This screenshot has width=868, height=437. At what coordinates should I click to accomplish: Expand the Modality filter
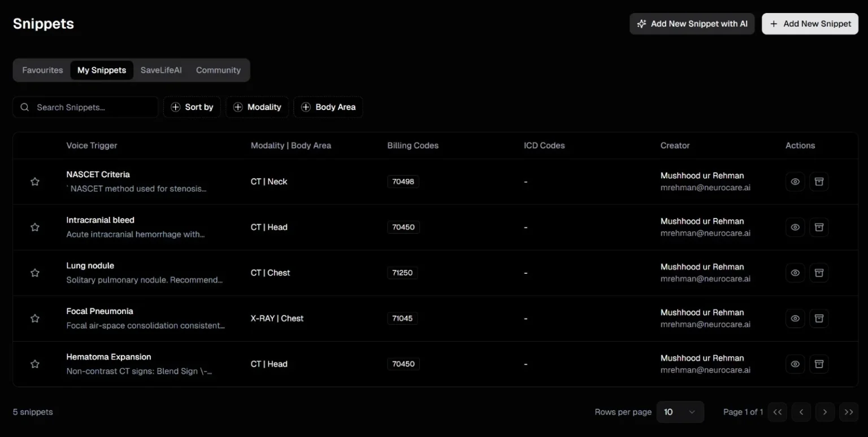pyautogui.click(x=257, y=107)
